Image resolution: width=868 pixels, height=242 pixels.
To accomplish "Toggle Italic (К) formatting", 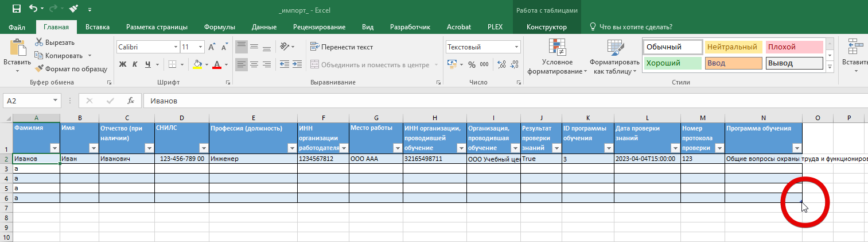I will (135, 64).
